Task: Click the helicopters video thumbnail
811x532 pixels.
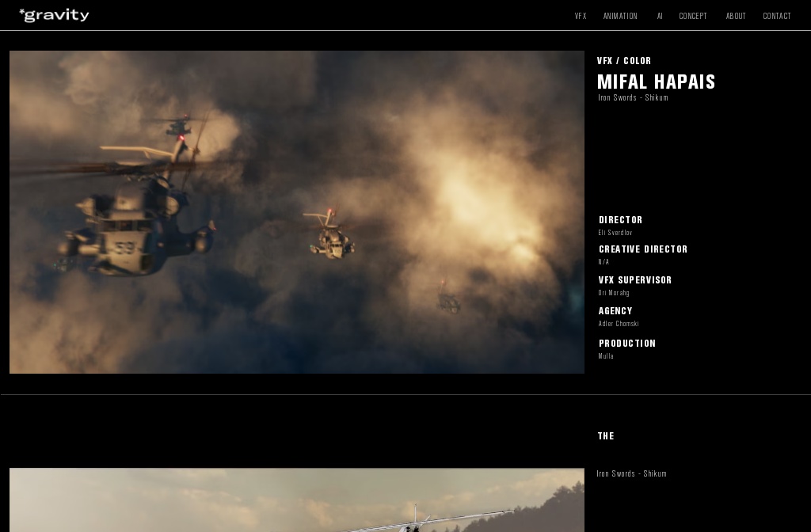Action: [x=297, y=212]
